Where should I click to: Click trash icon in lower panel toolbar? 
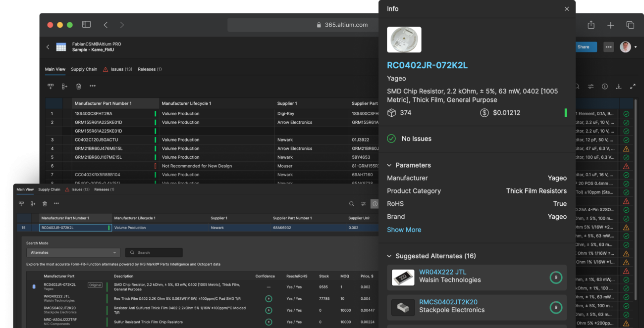45,203
